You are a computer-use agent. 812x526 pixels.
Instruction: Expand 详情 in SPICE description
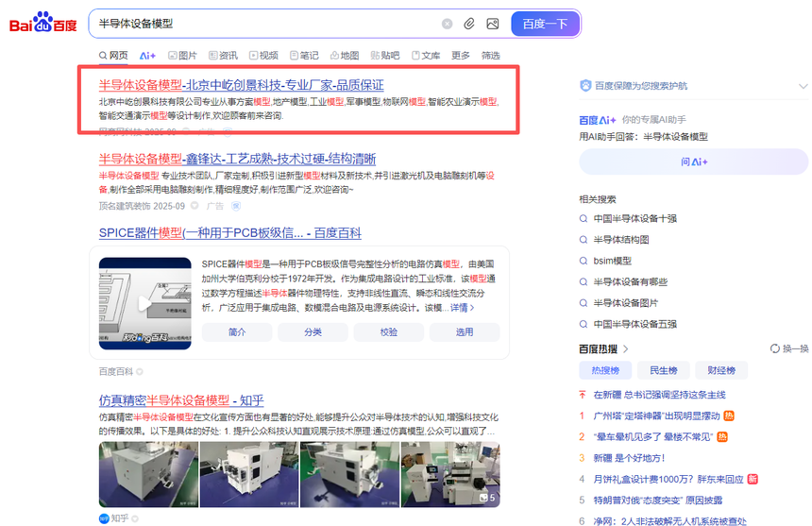coord(461,308)
